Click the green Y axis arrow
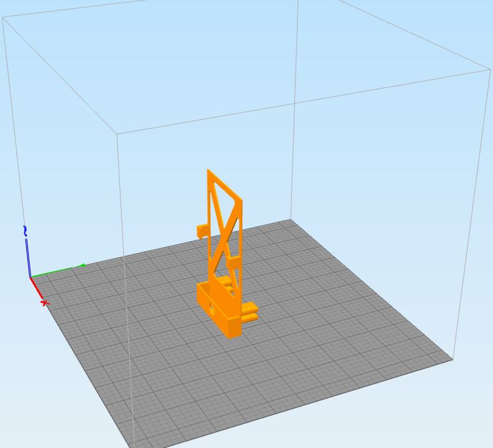 (x=58, y=271)
